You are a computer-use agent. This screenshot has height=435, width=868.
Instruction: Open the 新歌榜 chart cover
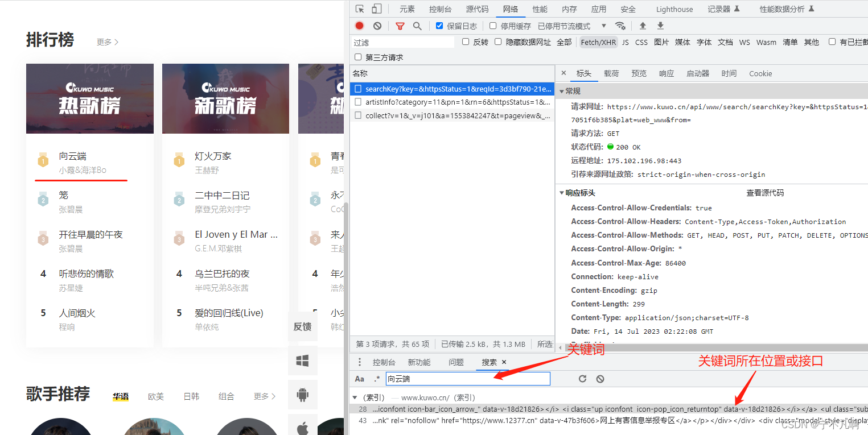(x=225, y=98)
